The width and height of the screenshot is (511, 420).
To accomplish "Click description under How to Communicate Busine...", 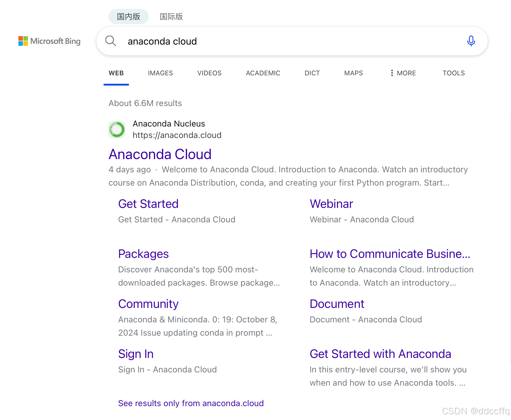I will click(x=392, y=276).
